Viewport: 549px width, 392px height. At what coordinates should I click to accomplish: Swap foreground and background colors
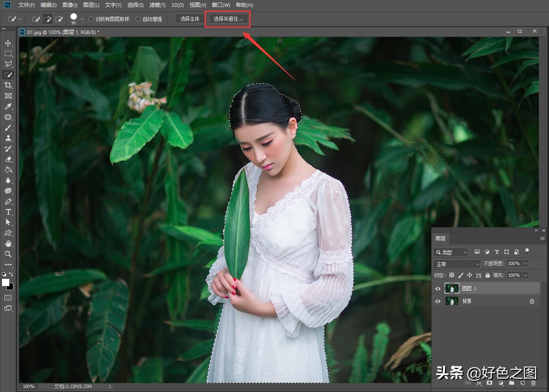click(11, 274)
